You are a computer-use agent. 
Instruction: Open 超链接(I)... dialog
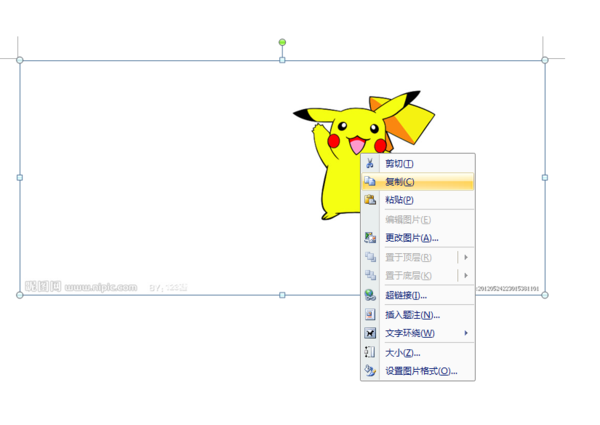(x=418, y=295)
